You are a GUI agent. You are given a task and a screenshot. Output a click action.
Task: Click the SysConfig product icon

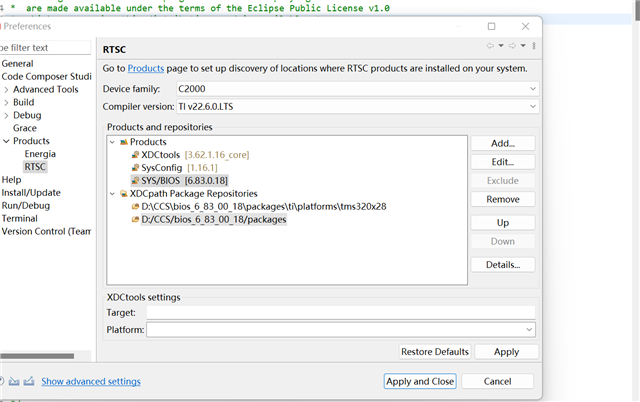135,168
